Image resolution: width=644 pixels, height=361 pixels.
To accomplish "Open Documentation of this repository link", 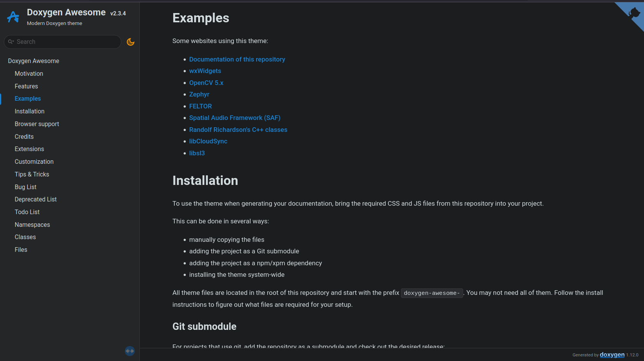I will pos(237,59).
